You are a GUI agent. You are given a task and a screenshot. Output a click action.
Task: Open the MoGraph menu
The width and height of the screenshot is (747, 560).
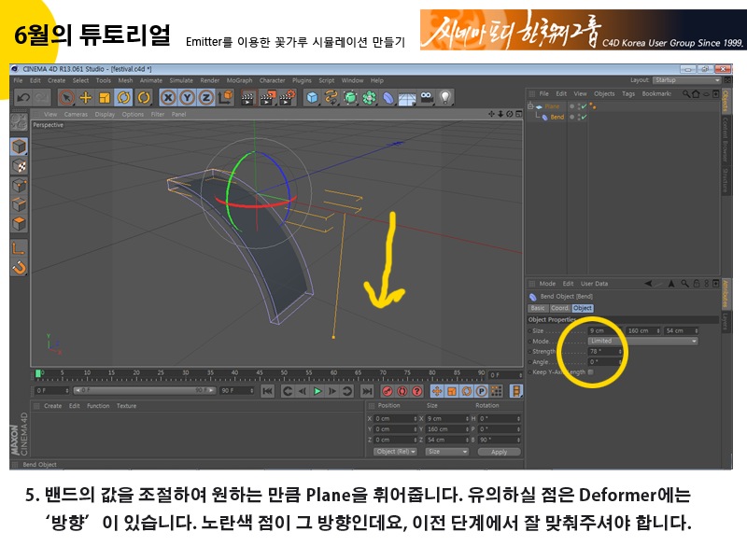tap(239, 80)
